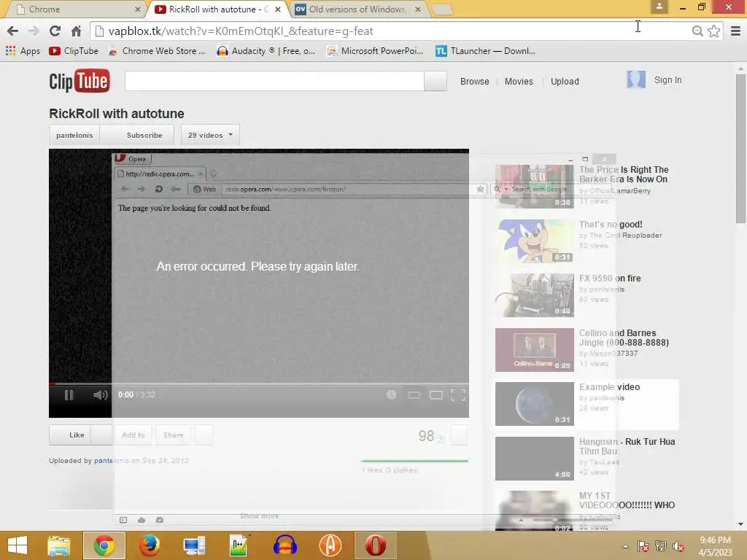747x560 pixels.
Task: Open Chrome hamburger menu
Action: tap(735, 31)
